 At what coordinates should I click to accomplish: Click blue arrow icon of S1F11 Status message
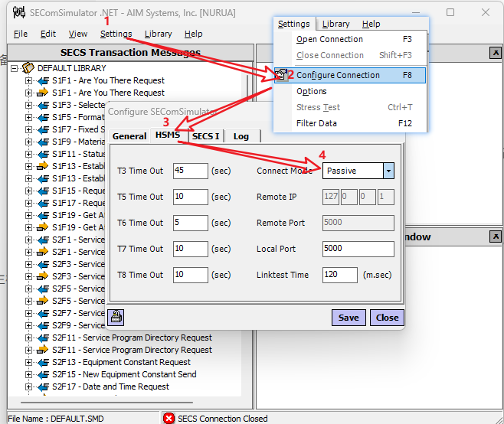point(43,154)
